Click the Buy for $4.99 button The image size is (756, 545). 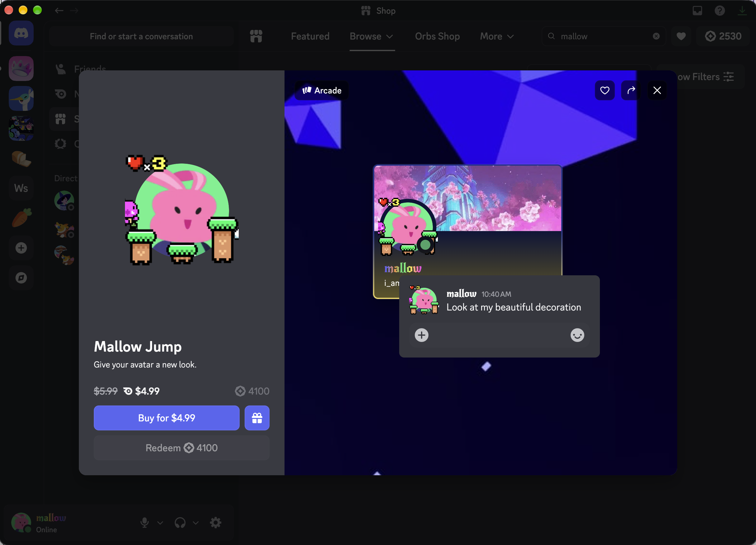[166, 418]
